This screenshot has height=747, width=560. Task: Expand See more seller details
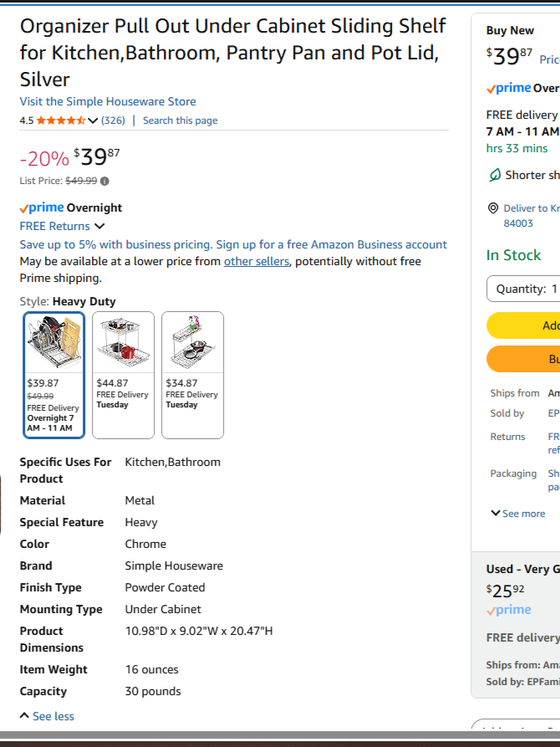pyautogui.click(x=518, y=514)
